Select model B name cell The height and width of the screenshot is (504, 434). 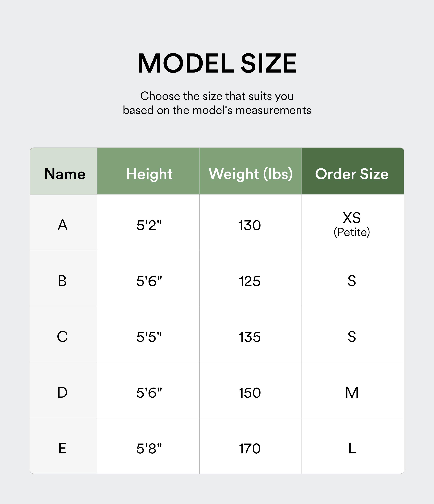(x=62, y=281)
